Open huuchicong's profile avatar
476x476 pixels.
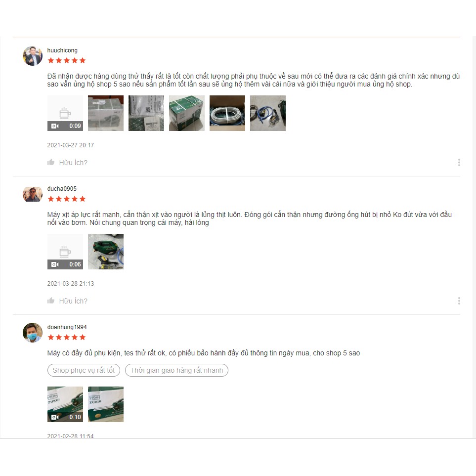tap(33, 56)
